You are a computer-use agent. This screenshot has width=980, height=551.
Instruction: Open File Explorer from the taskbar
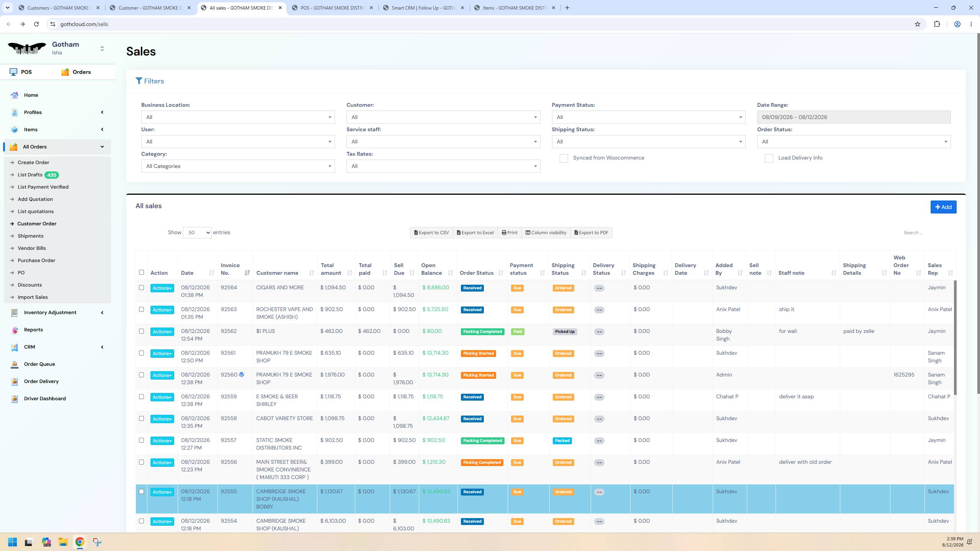[63, 542]
